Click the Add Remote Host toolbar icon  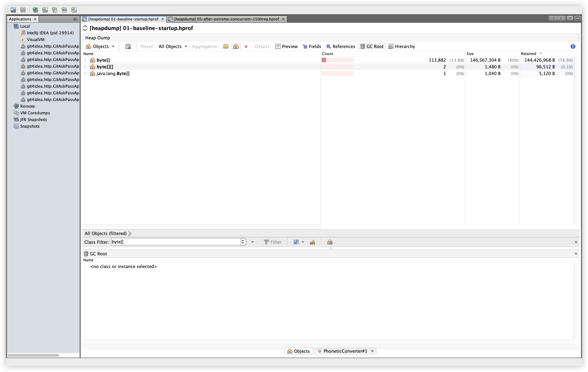[35, 10]
